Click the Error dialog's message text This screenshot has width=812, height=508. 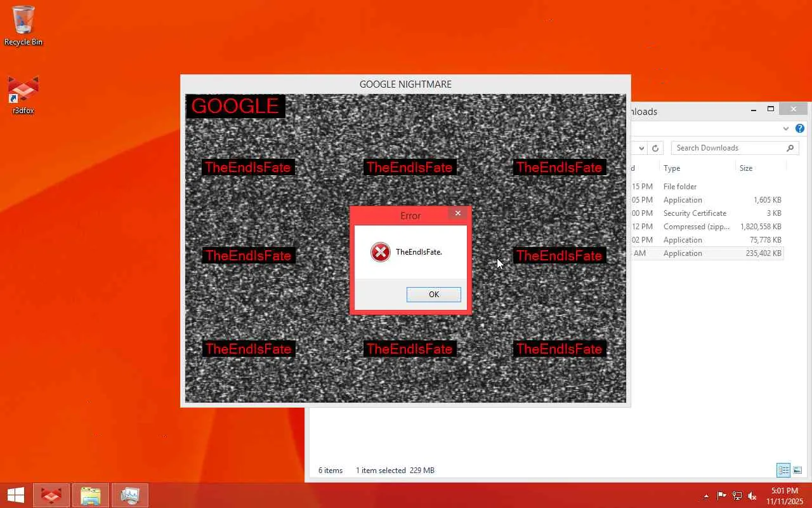419,252
